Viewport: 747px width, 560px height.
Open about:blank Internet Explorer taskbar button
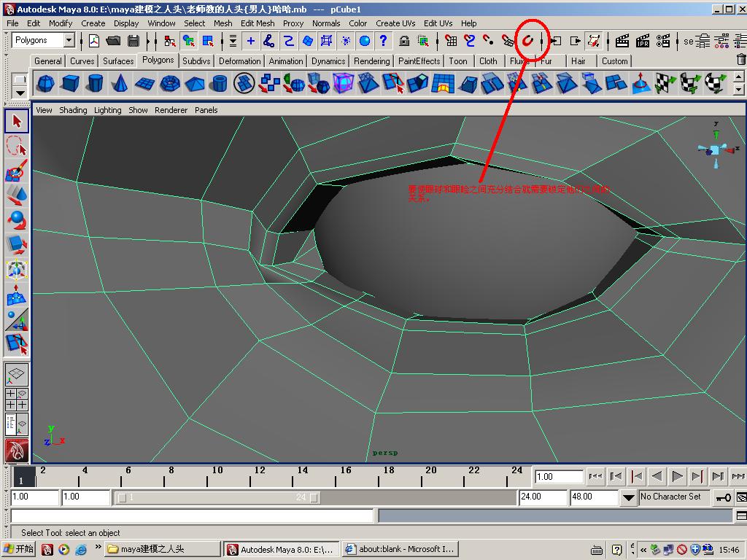(x=400, y=549)
